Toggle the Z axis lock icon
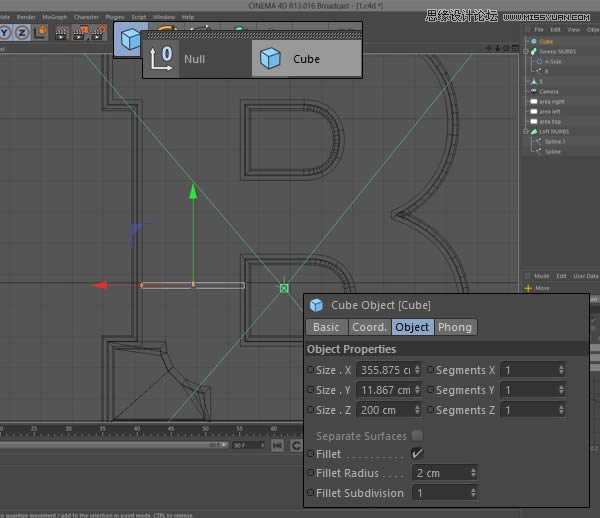The height and width of the screenshot is (518, 600). click(x=21, y=33)
